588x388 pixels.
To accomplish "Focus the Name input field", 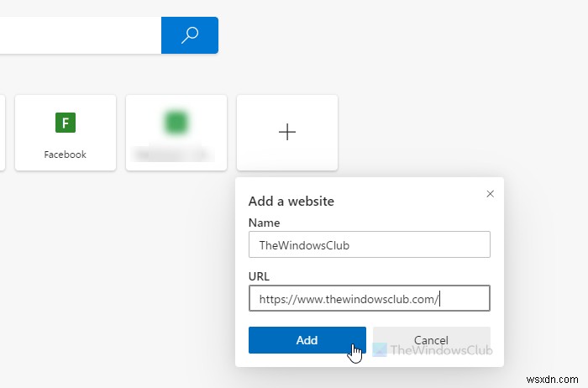I will (x=370, y=244).
